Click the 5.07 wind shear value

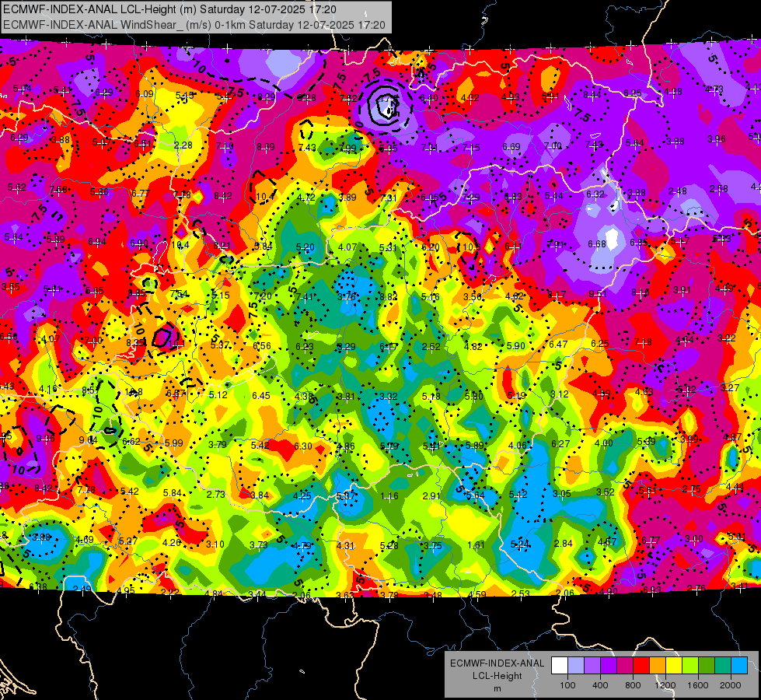(101, 143)
